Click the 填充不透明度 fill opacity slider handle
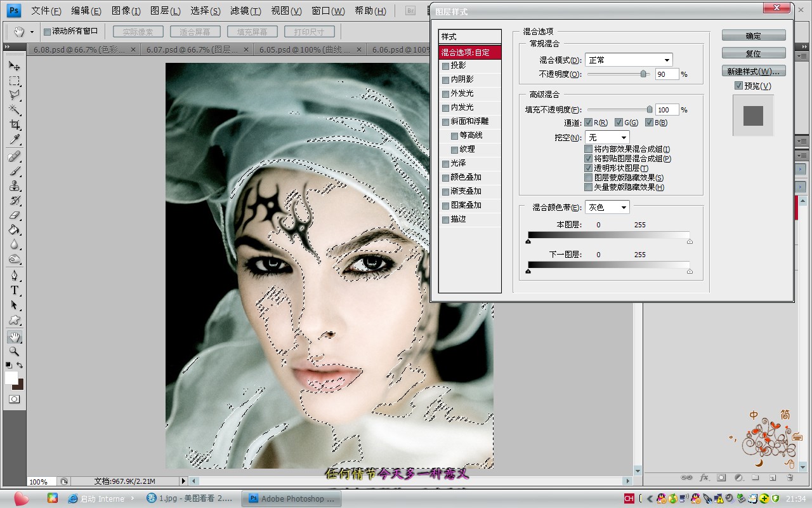This screenshot has height=508, width=812. pyautogui.click(x=650, y=109)
